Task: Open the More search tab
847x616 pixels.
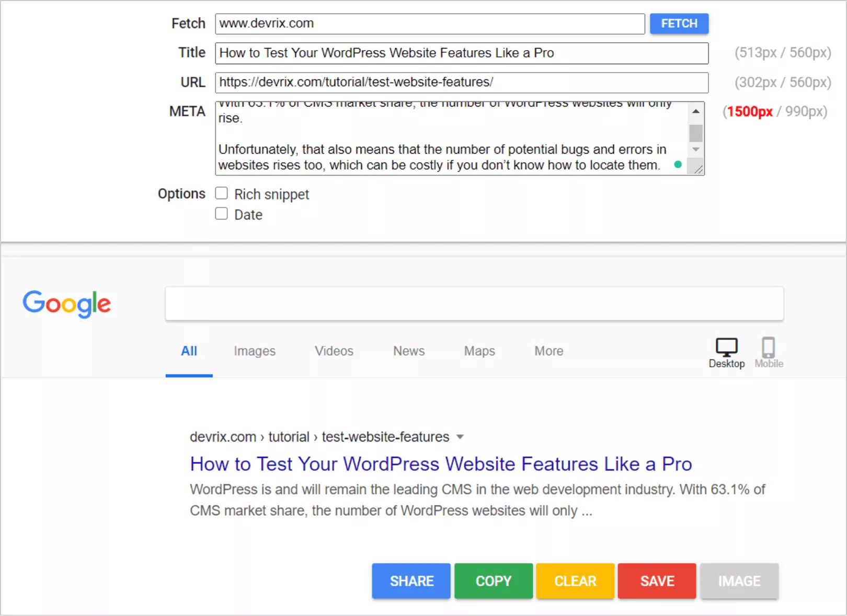Action: click(x=549, y=351)
